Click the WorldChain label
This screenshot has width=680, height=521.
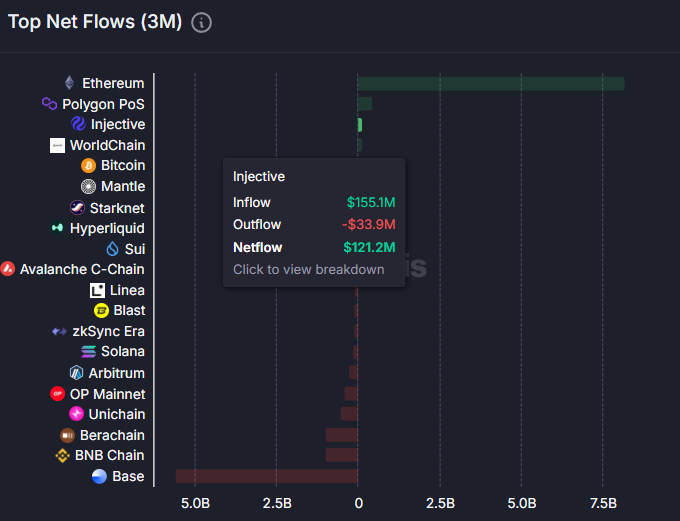[x=108, y=145]
